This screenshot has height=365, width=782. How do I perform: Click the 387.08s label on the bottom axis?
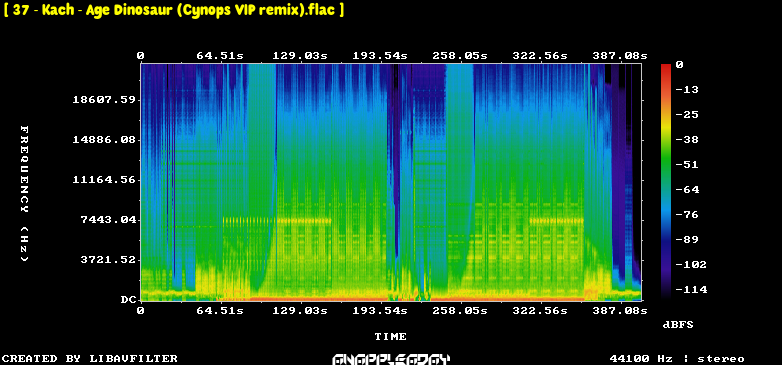tap(619, 311)
